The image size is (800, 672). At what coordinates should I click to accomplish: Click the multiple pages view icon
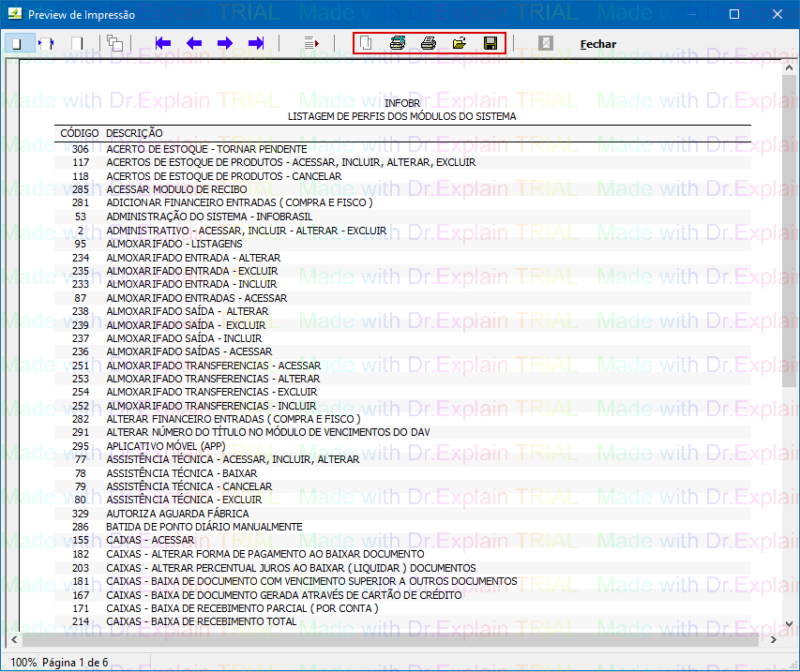tap(114, 43)
